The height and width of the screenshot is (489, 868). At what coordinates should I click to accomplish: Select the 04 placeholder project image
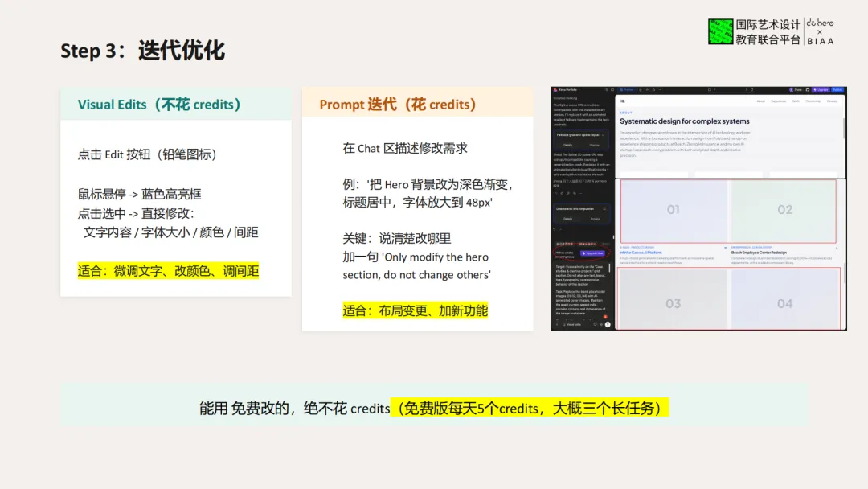click(785, 299)
